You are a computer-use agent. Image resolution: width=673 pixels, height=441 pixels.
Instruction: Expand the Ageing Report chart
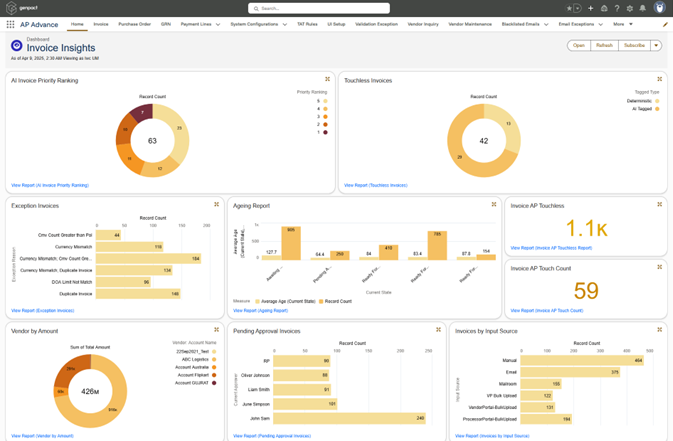pyautogui.click(x=494, y=204)
